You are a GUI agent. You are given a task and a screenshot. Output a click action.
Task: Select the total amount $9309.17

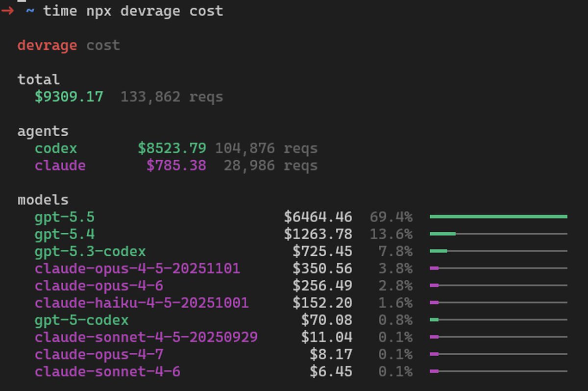click(69, 97)
